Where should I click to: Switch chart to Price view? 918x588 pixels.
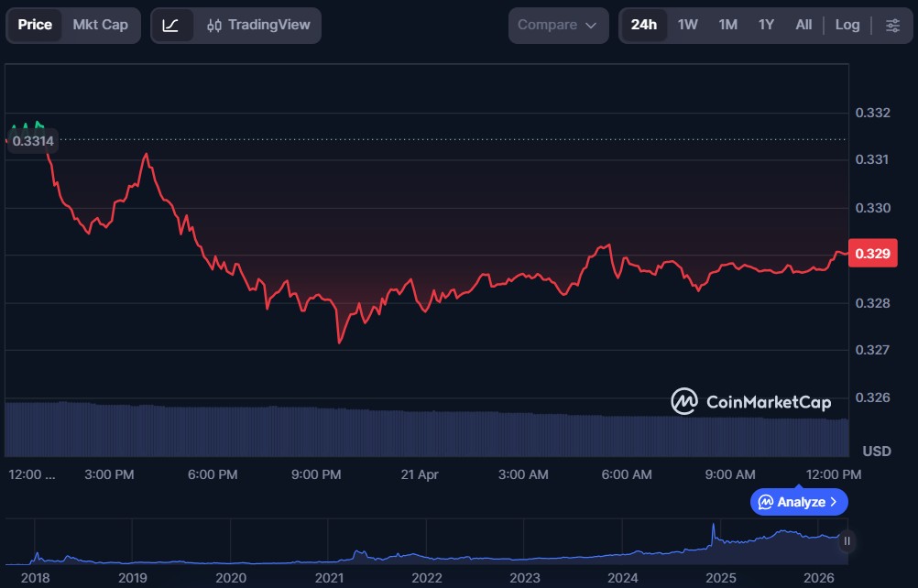pos(35,25)
